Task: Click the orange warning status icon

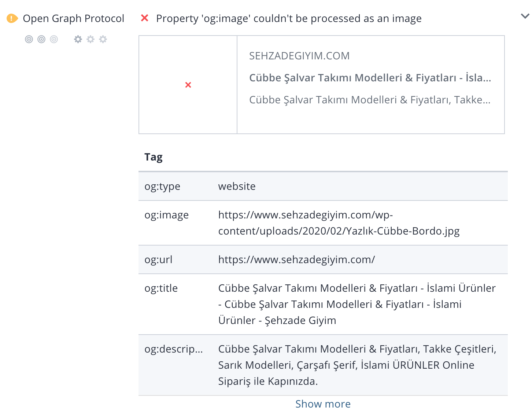Action: [x=12, y=18]
